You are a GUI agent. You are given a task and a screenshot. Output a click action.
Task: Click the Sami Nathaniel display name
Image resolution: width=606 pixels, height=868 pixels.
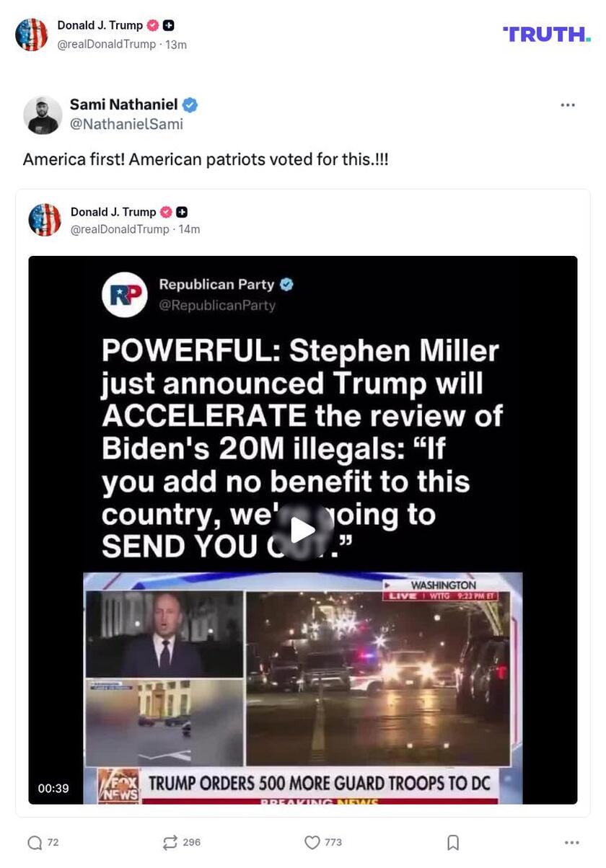[123, 105]
